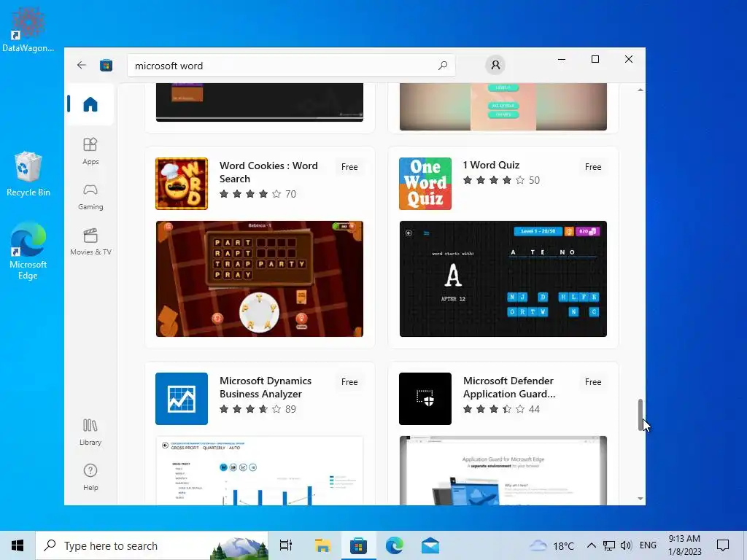The image size is (747, 560).
Task: Open the 1 Word Quiz title
Action: 491,165
